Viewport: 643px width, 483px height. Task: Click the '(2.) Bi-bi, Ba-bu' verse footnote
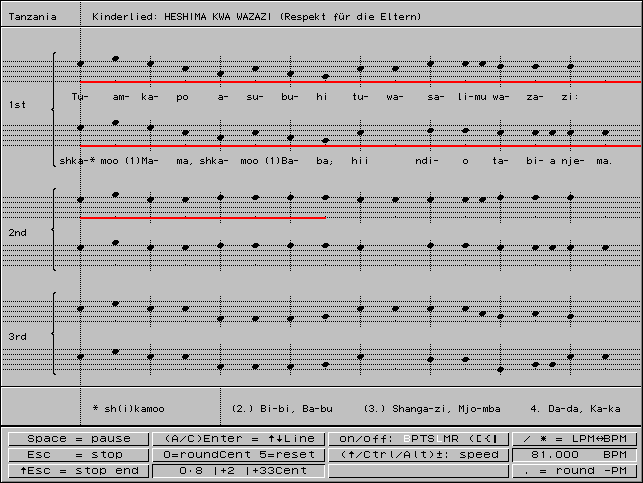281,409
